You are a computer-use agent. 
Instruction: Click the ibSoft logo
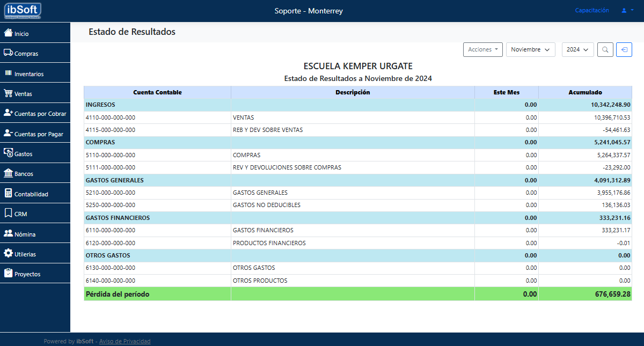tap(23, 10)
